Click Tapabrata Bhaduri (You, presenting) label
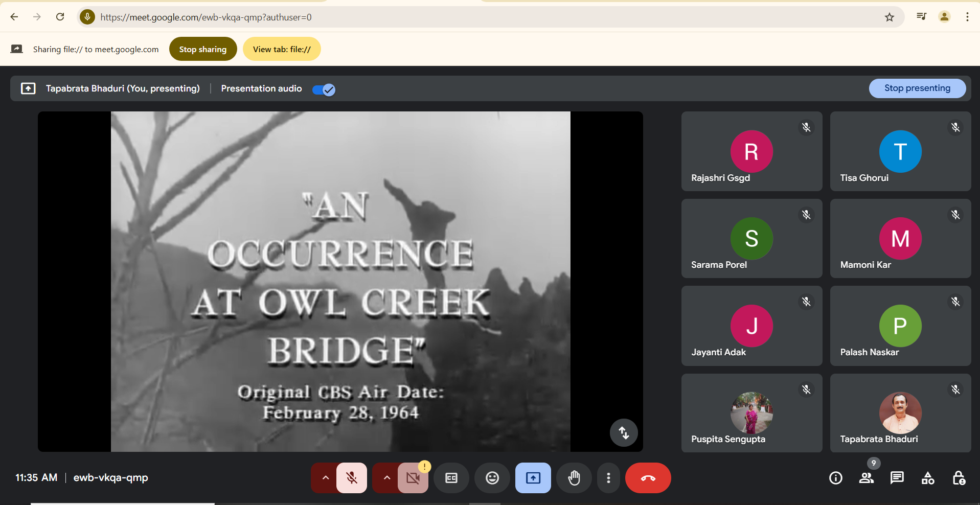This screenshot has height=505, width=980. click(123, 88)
